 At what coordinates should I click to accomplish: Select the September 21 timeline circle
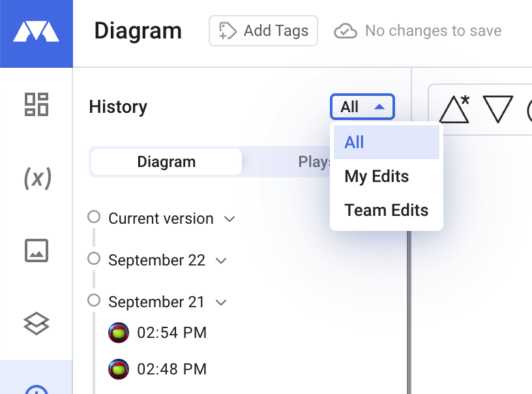94,300
